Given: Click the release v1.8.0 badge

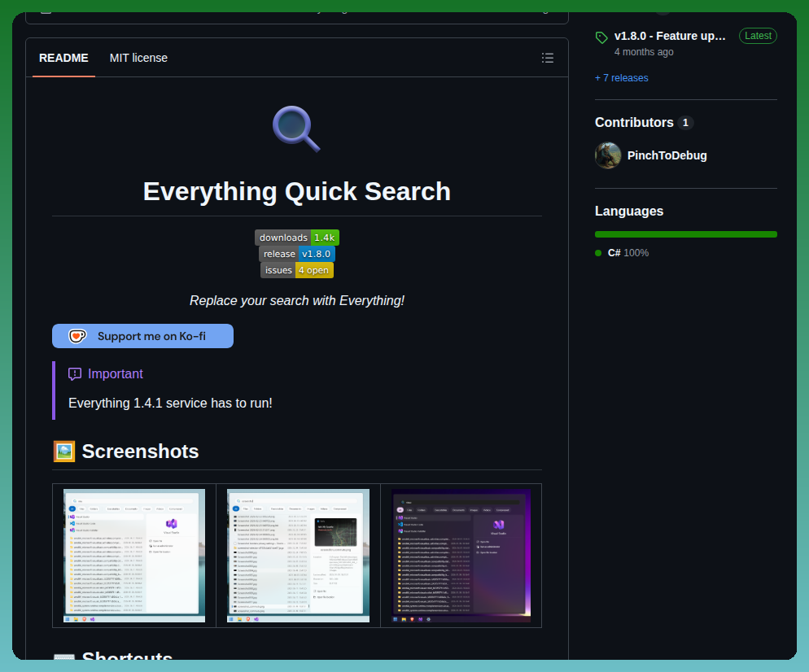Looking at the screenshot, I should [297, 254].
